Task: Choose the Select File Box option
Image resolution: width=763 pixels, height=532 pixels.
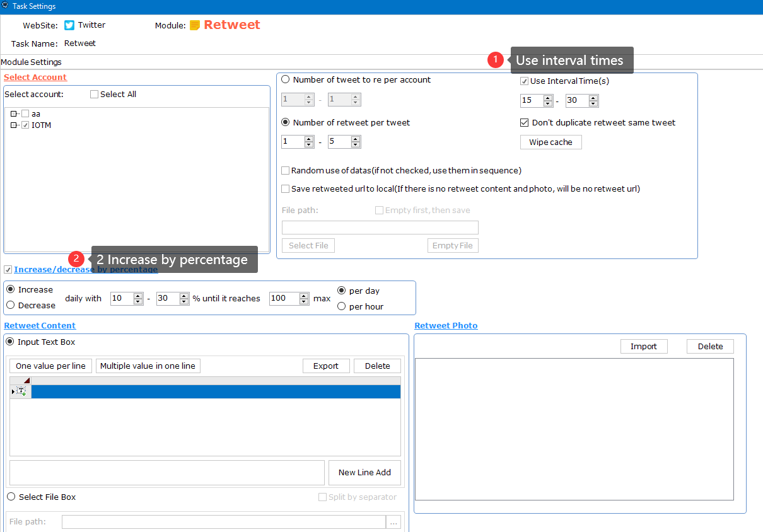Action: click(11, 497)
